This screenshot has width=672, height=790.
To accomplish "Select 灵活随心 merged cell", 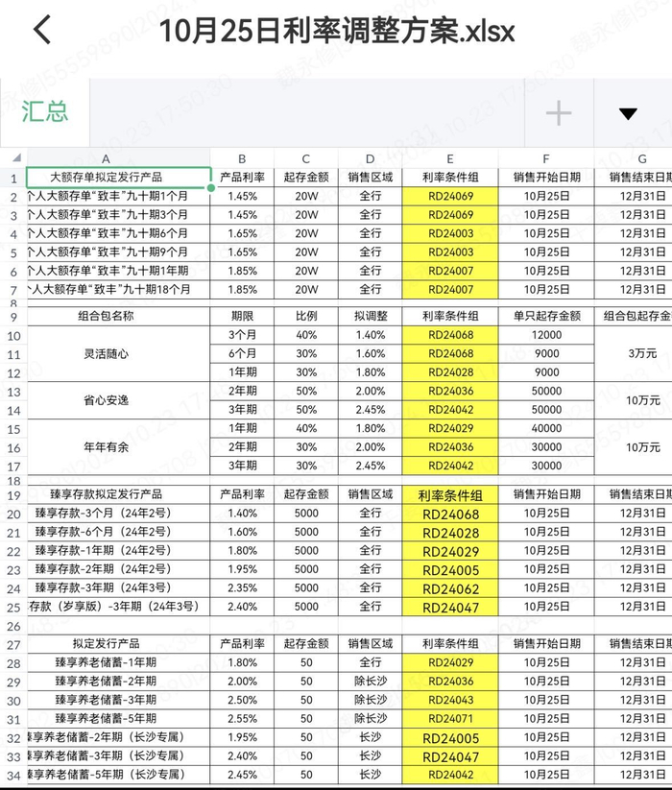I will tap(118, 353).
